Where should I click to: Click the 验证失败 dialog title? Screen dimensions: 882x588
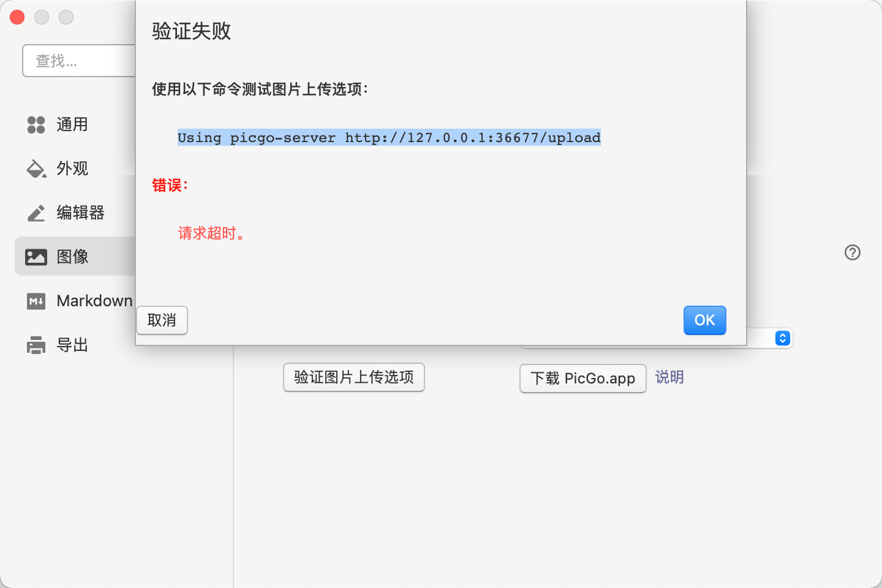click(x=192, y=31)
